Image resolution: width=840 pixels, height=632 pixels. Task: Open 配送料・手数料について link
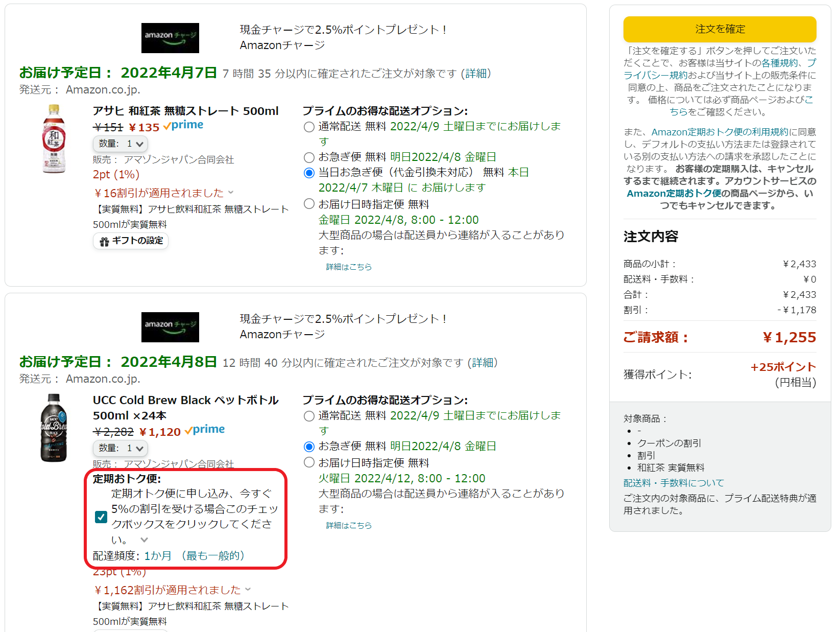coord(674,483)
